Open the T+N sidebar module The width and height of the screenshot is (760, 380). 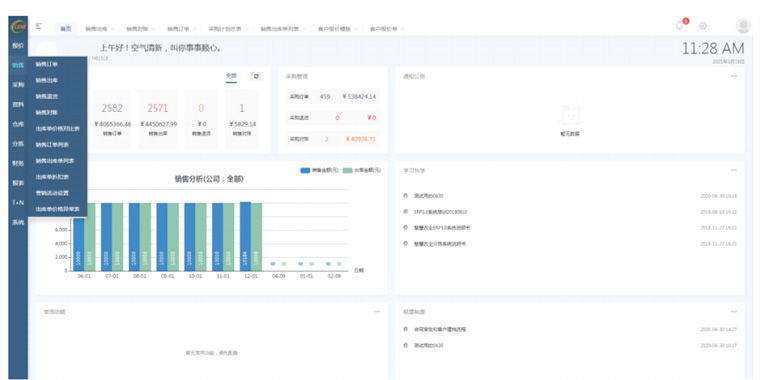[18, 203]
